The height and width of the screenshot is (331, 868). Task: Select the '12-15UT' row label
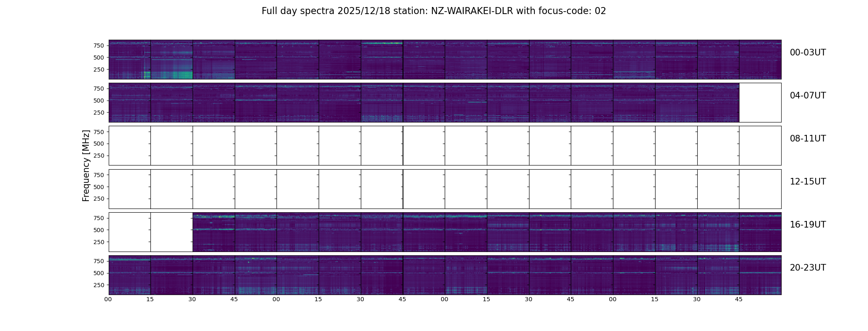tap(808, 182)
